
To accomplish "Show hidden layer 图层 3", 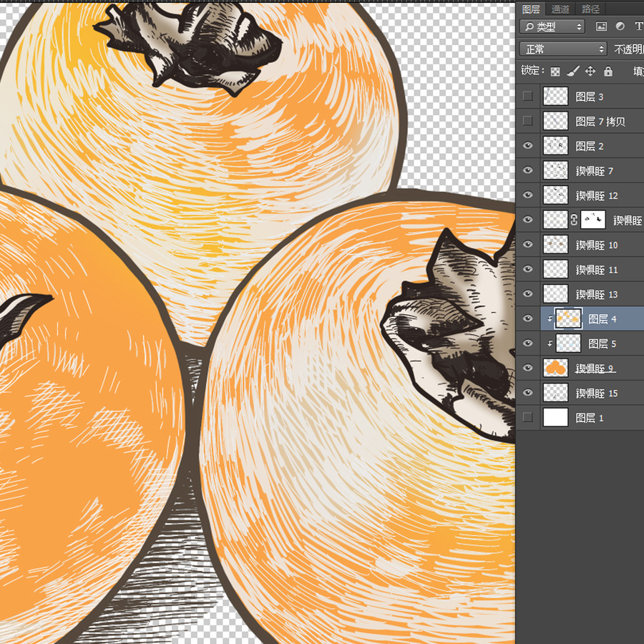I will tap(528, 97).
